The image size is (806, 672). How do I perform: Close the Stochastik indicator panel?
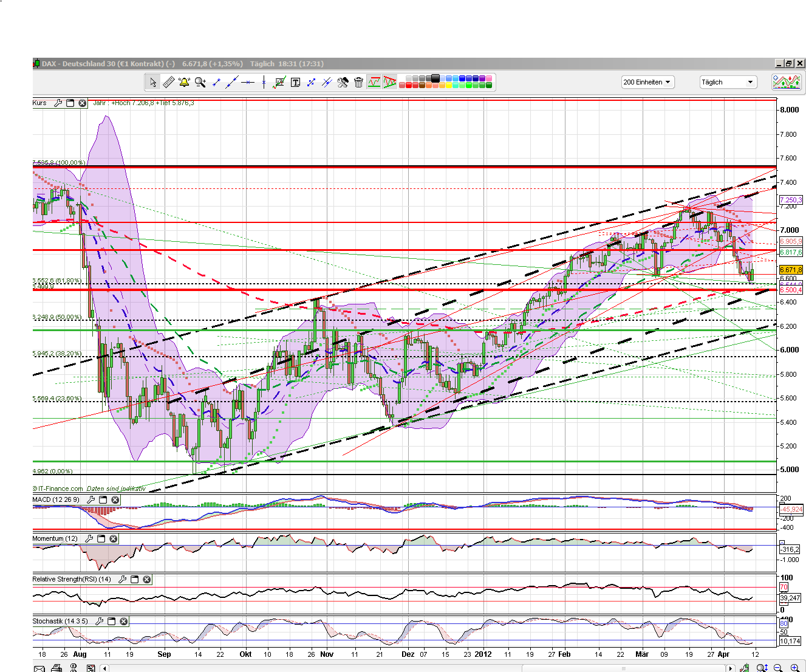123,622
